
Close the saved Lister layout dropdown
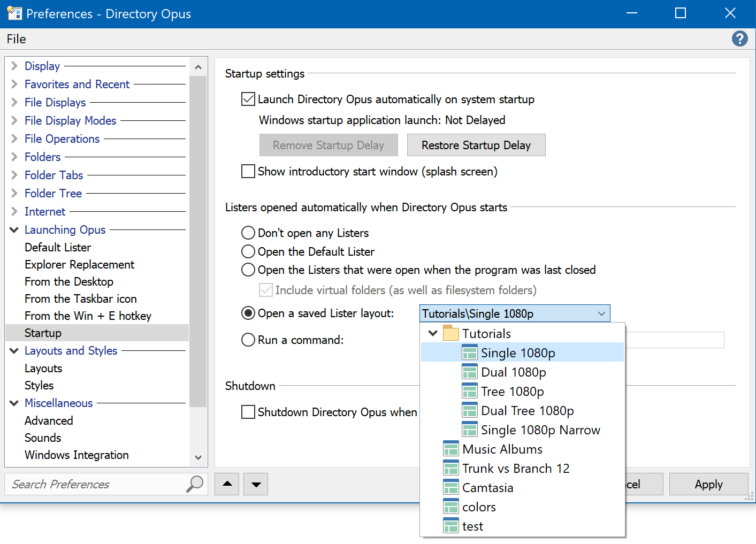pyautogui.click(x=601, y=313)
